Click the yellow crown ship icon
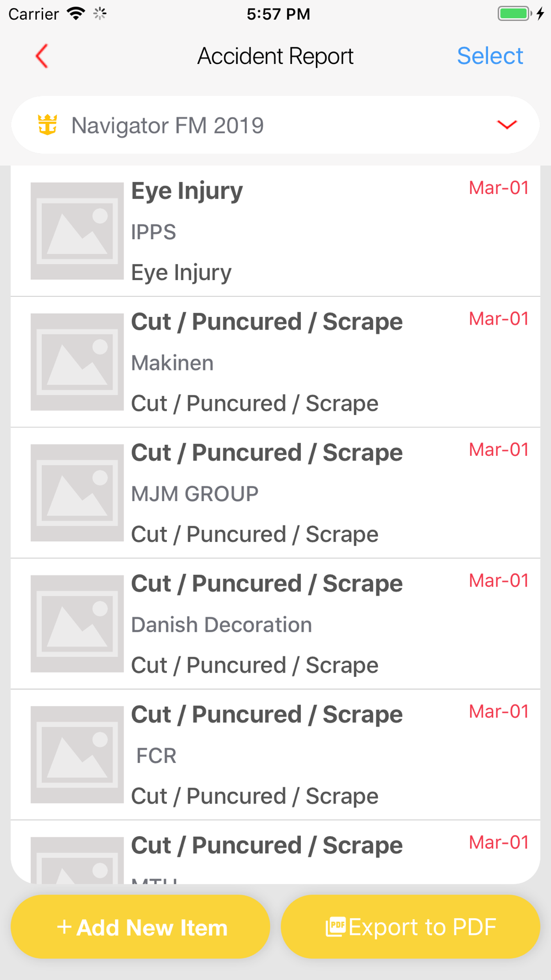The width and height of the screenshot is (551, 980). [x=47, y=125]
